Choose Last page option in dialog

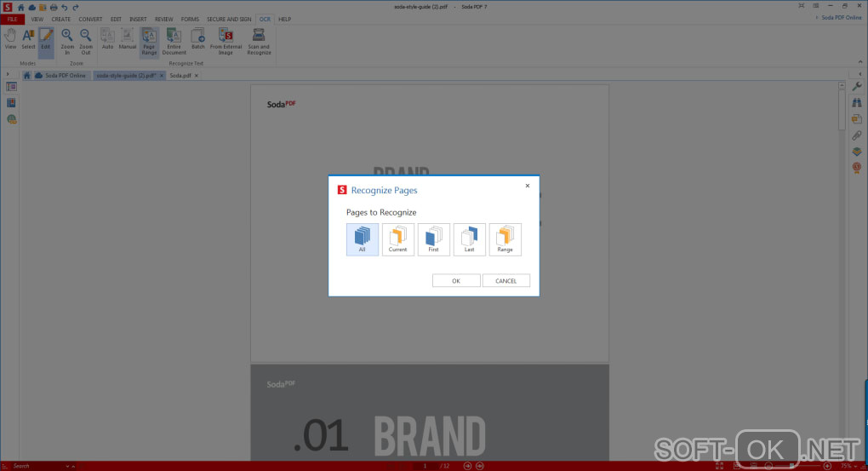(x=469, y=239)
